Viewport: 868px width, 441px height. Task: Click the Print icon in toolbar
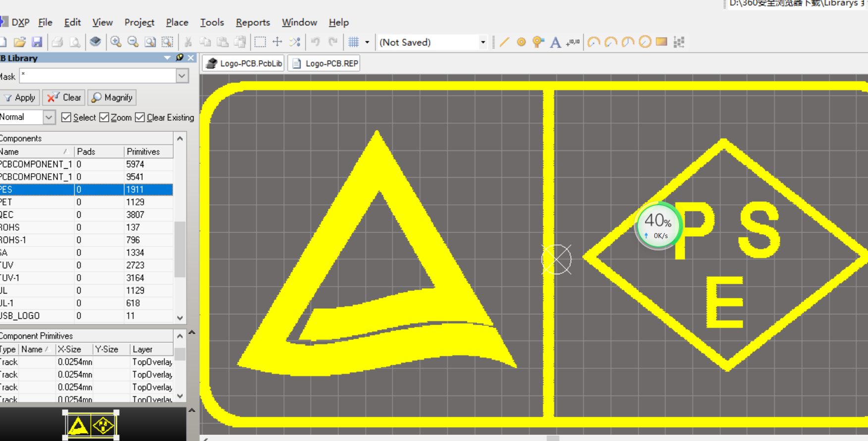click(57, 42)
